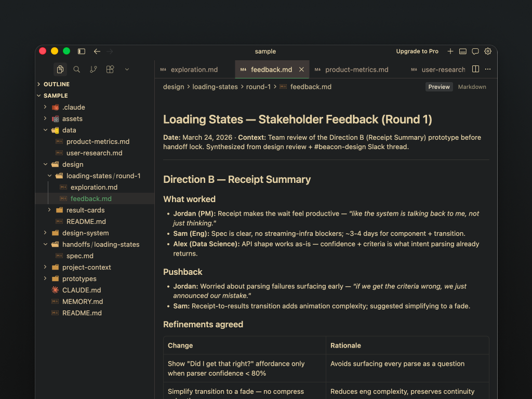Open the settings gear icon

click(488, 51)
